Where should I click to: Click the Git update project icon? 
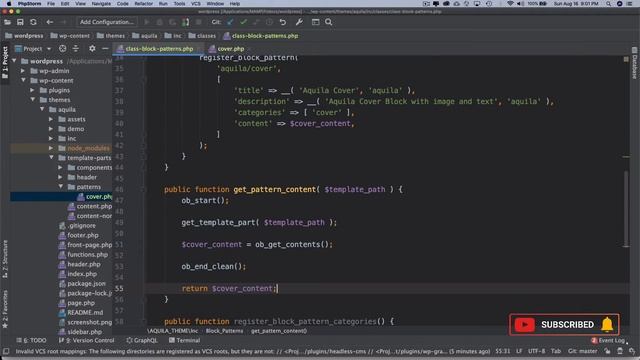pyautogui.click(x=231, y=22)
